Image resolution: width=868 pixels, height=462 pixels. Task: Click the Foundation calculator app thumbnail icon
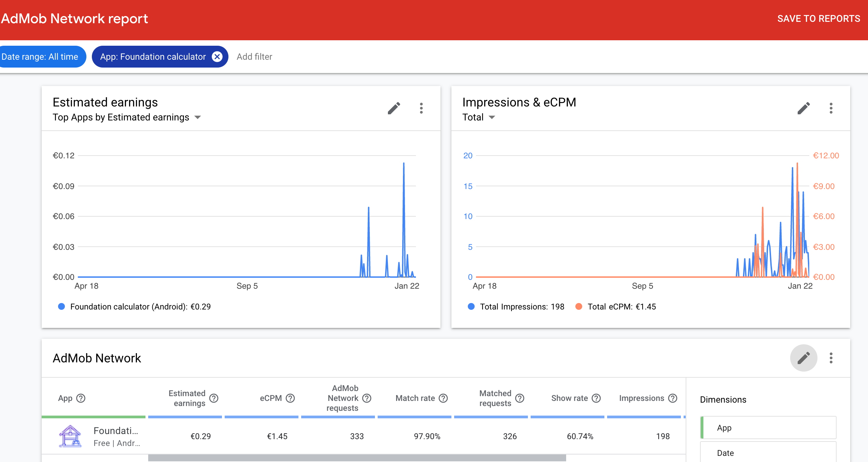pos(70,436)
